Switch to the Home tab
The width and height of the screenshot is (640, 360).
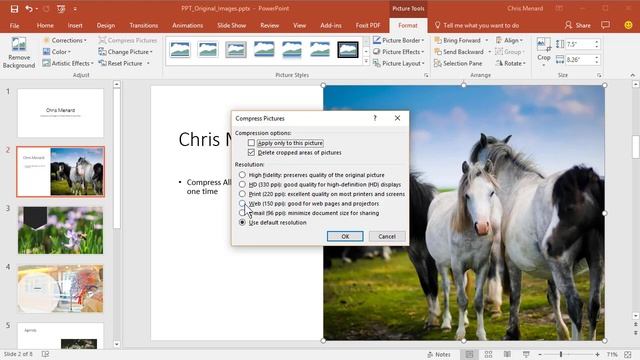tap(45, 25)
